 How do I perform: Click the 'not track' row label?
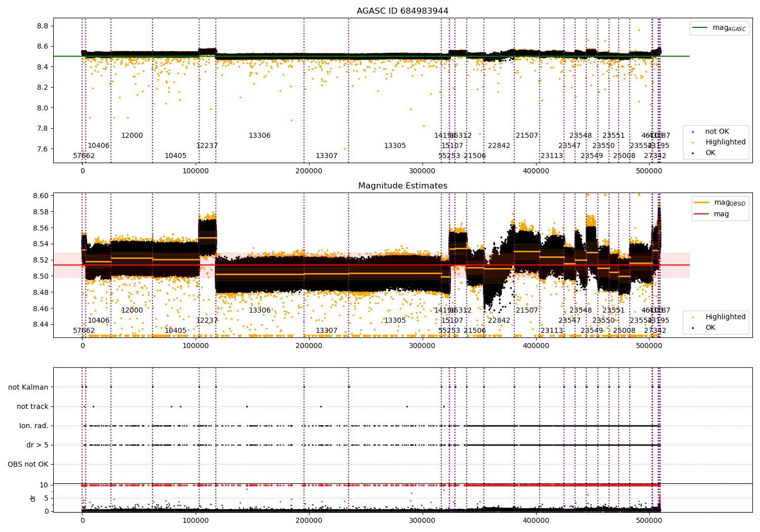click(32, 407)
